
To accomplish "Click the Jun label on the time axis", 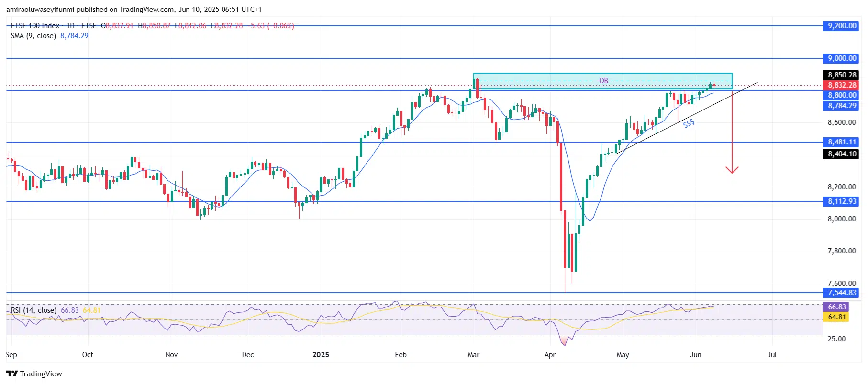I will click(695, 355).
